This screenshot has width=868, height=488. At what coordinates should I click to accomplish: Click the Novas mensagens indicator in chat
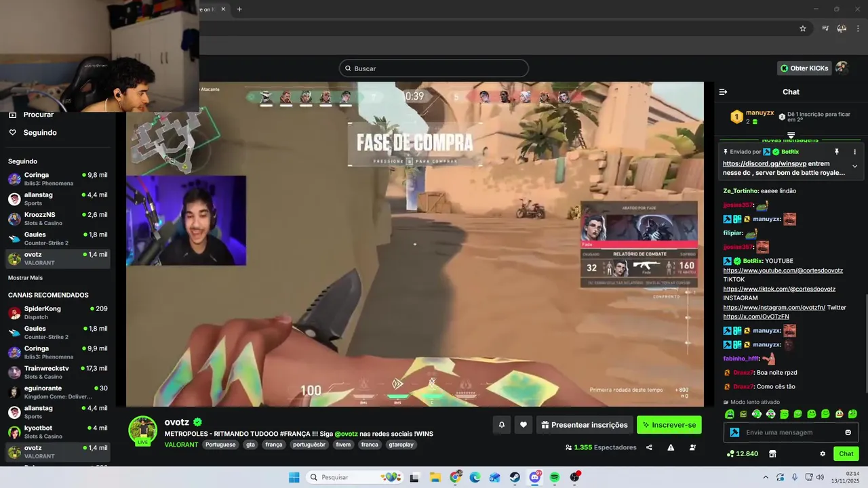click(790, 140)
